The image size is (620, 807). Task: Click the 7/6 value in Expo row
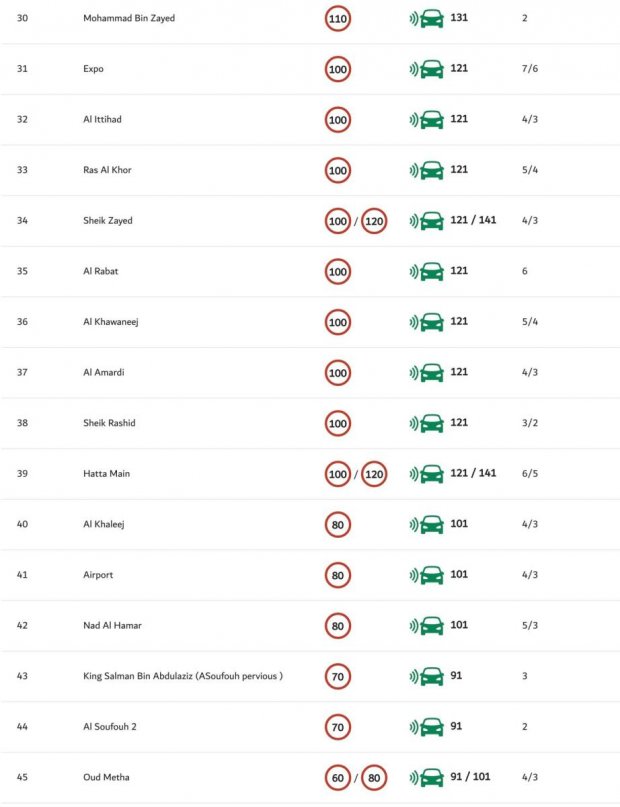coord(530,69)
